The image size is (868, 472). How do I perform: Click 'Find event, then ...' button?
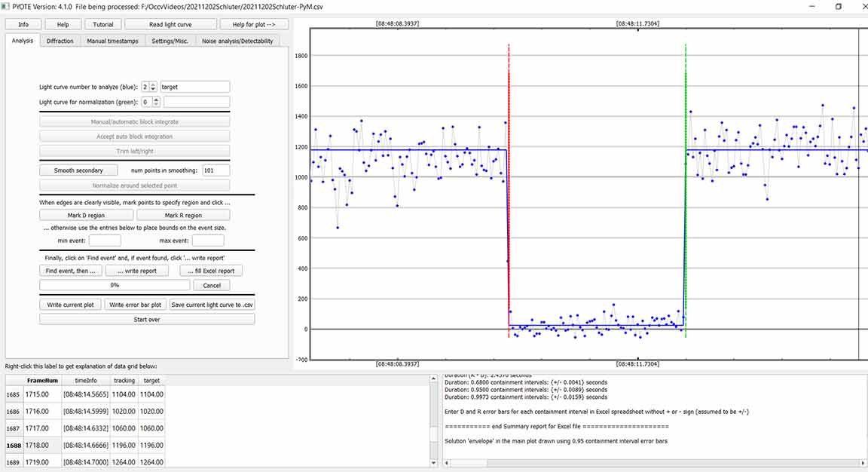[70, 271]
